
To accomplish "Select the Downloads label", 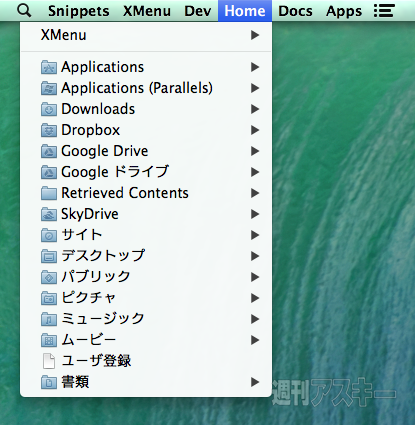I will (x=98, y=109).
